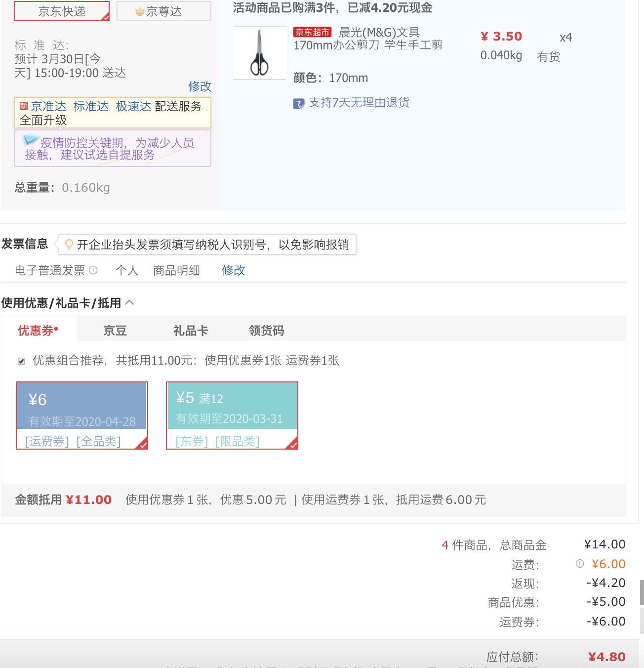Open 极速达 service link

(133, 106)
